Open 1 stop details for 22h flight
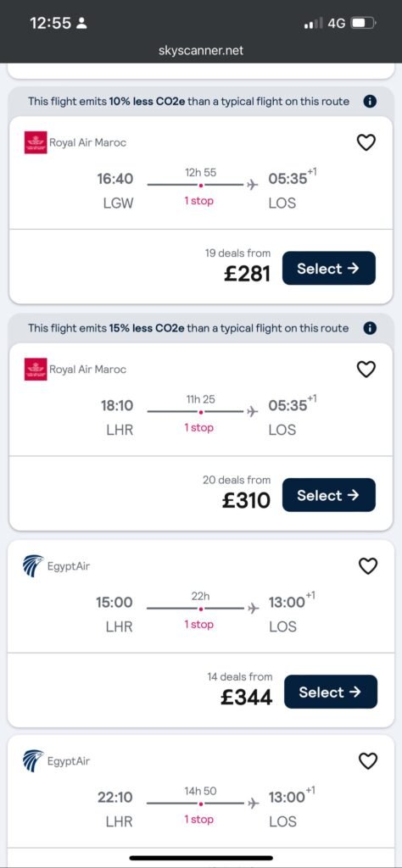 pos(198,625)
